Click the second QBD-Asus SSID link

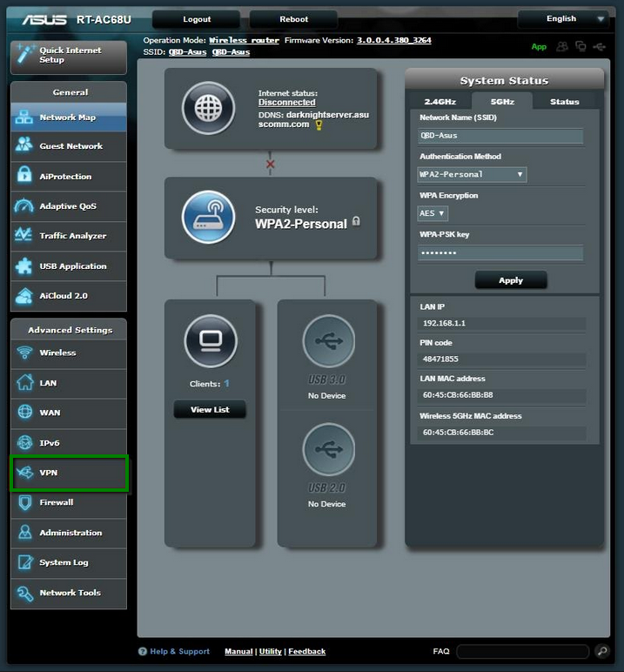231,52
